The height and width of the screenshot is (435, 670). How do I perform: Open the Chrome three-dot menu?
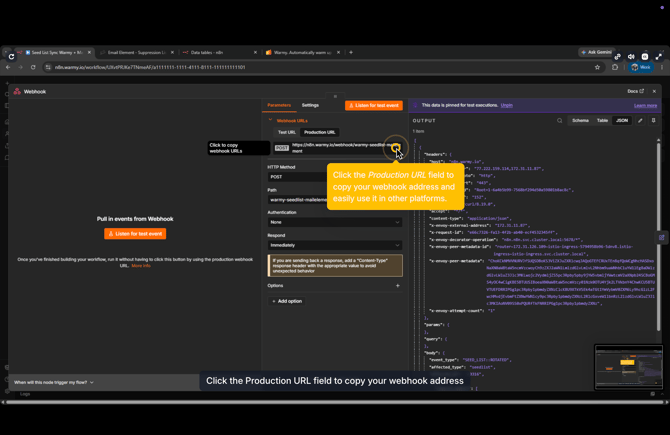click(x=662, y=67)
